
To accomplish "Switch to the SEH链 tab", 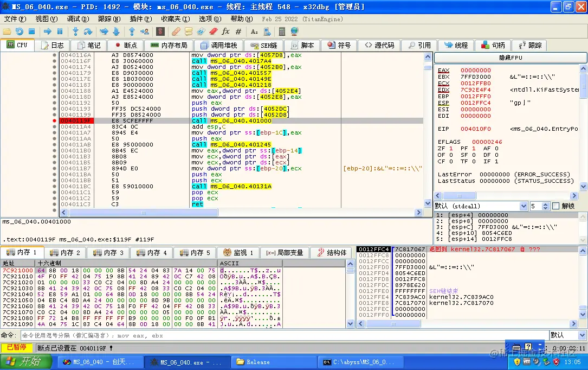I will [x=264, y=46].
